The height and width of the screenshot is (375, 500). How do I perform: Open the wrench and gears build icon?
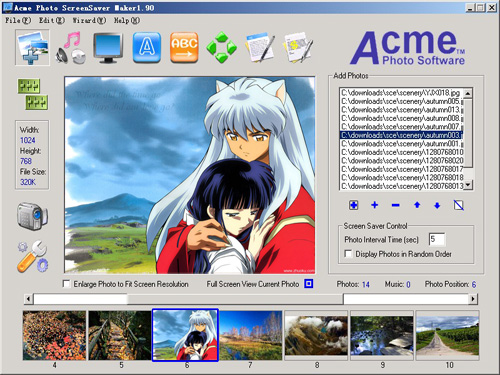[32, 256]
